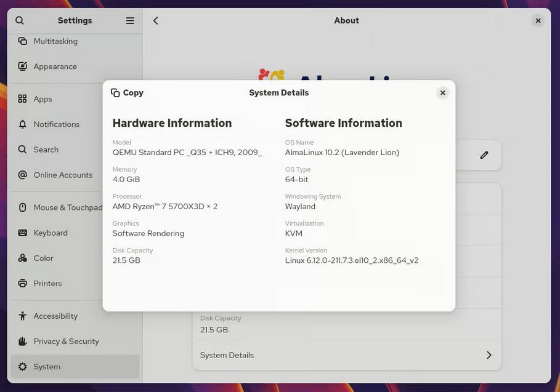Click the Printers icon in sidebar
Image resolution: width=560 pixels, height=392 pixels.
[x=23, y=283]
